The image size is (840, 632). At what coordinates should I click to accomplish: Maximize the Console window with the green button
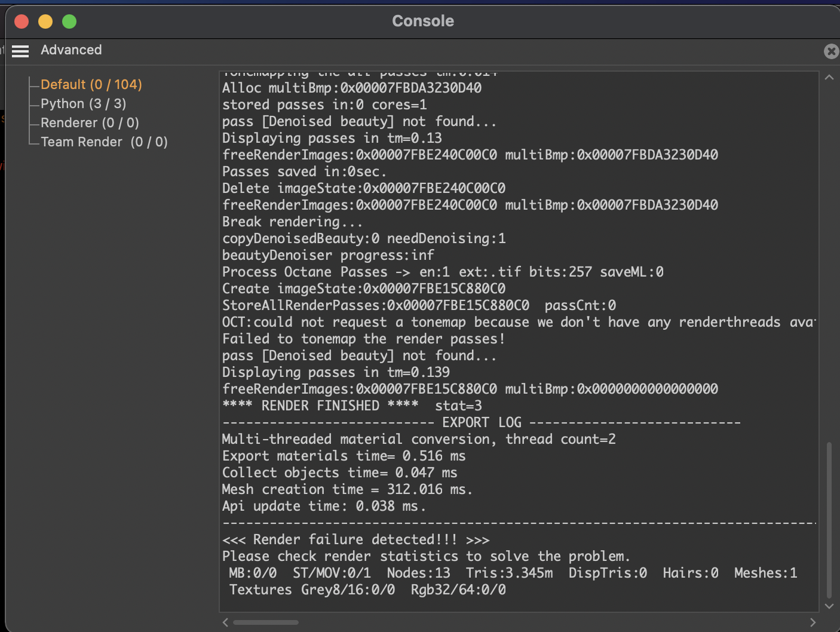(x=69, y=22)
